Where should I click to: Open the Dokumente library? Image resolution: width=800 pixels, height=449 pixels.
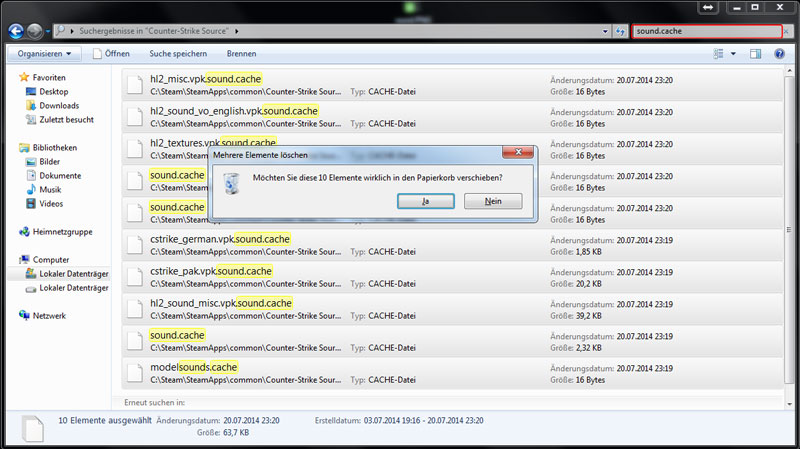point(54,176)
